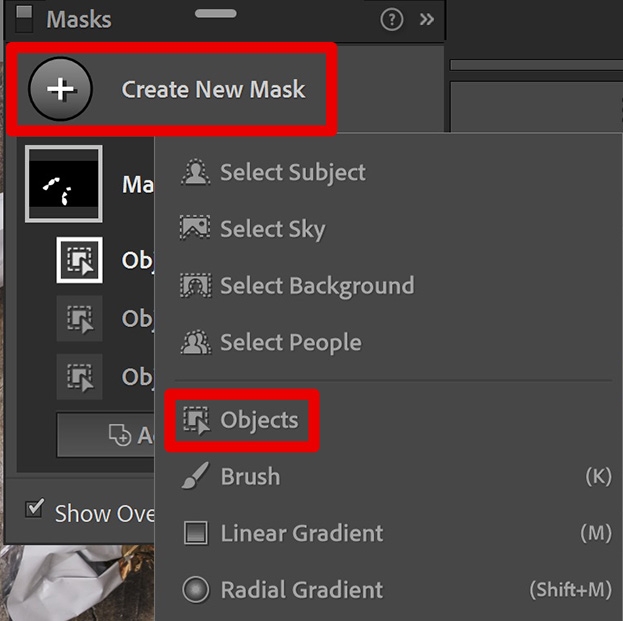This screenshot has width=623, height=621.
Task: Select the third Object component icon
Action: (x=79, y=376)
